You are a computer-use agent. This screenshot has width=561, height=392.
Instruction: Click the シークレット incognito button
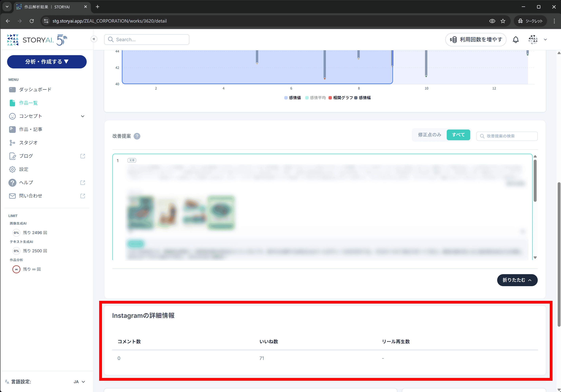coord(530,21)
